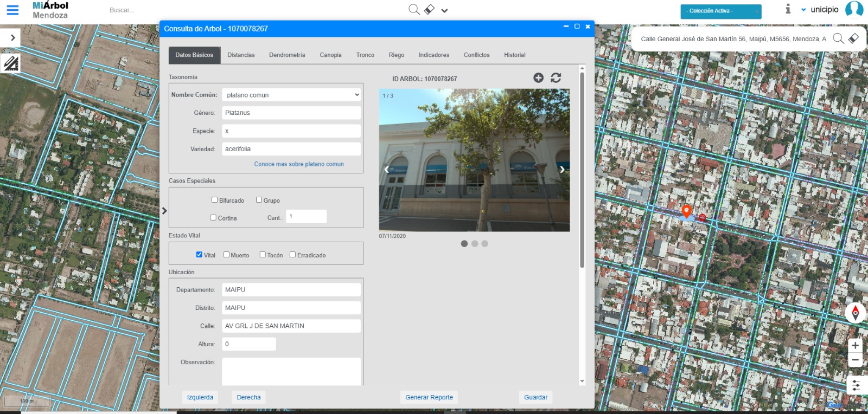Click the Género input field
Image resolution: width=868 pixels, height=414 pixels.
click(x=291, y=113)
